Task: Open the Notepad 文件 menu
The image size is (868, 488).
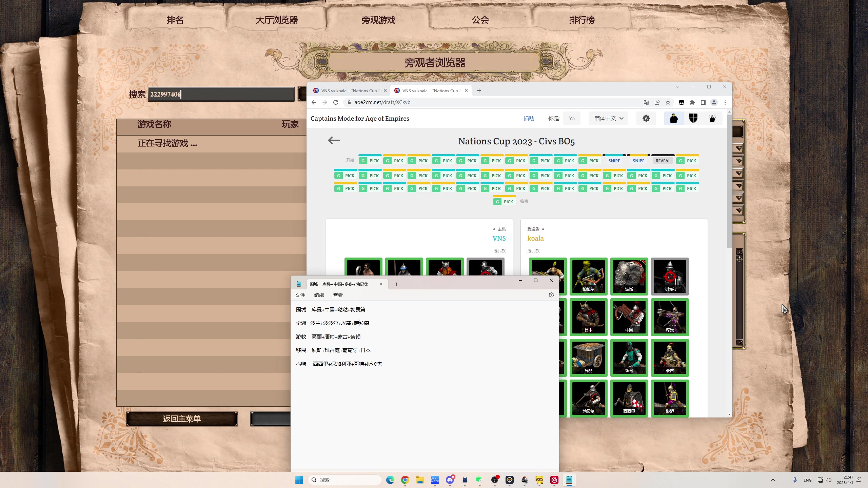Action: (x=300, y=295)
